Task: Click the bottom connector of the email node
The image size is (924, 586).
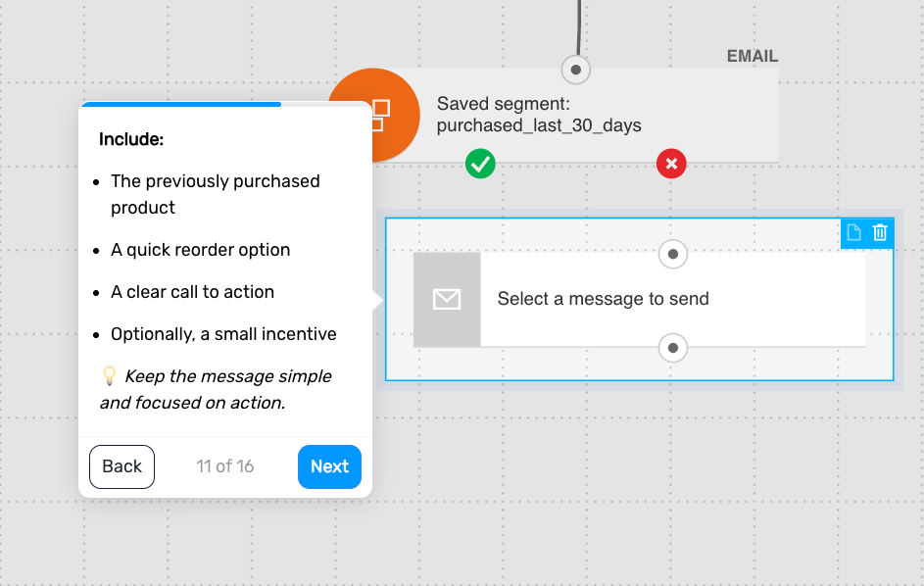Action: click(673, 348)
